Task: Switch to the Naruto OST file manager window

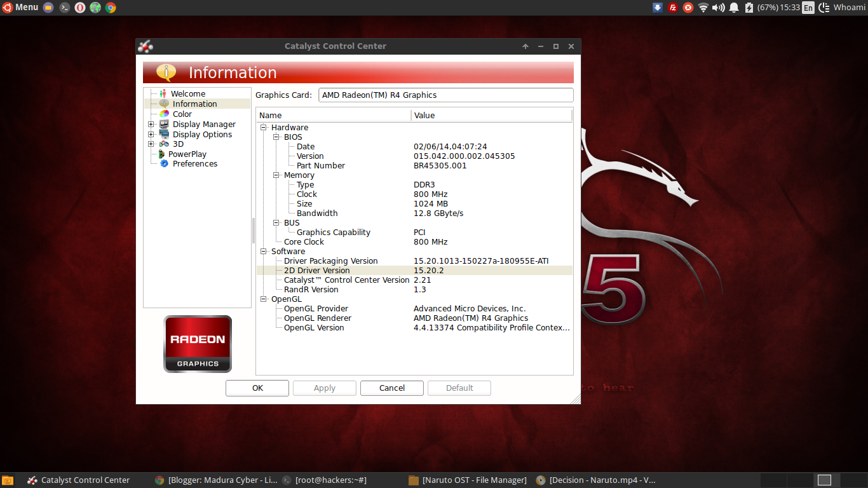Action: coord(468,480)
